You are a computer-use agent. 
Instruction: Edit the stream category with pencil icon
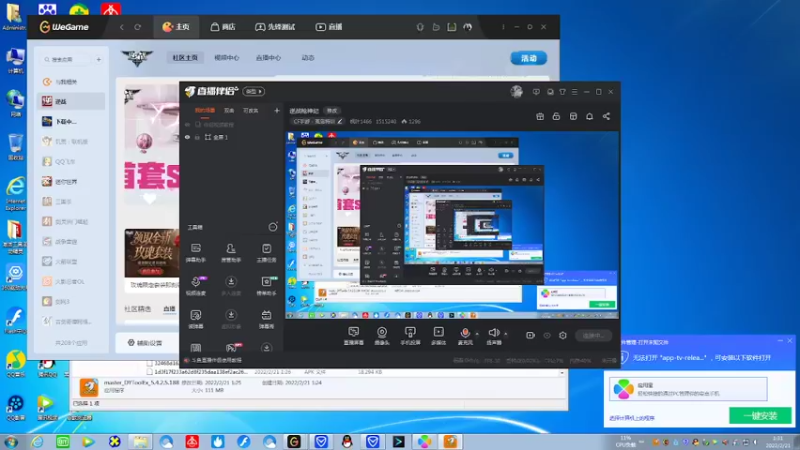(x=340, y=121)
